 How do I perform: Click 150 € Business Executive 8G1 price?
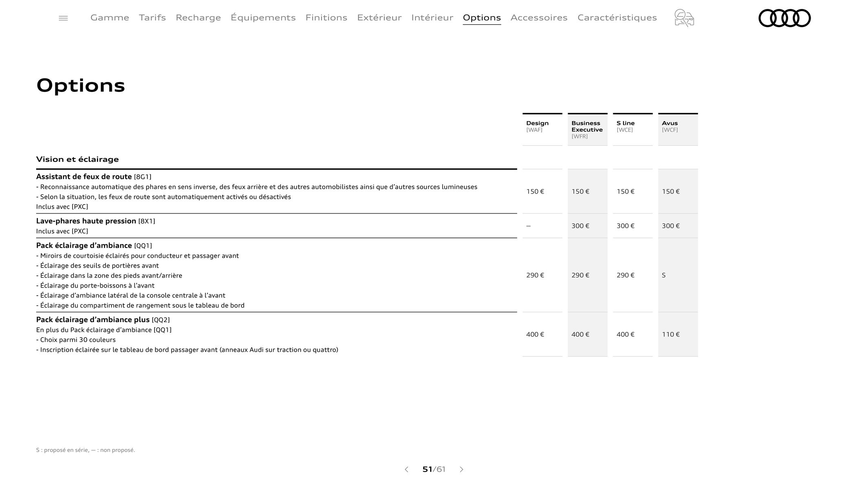pyautogui.click(x=580, y=192)
